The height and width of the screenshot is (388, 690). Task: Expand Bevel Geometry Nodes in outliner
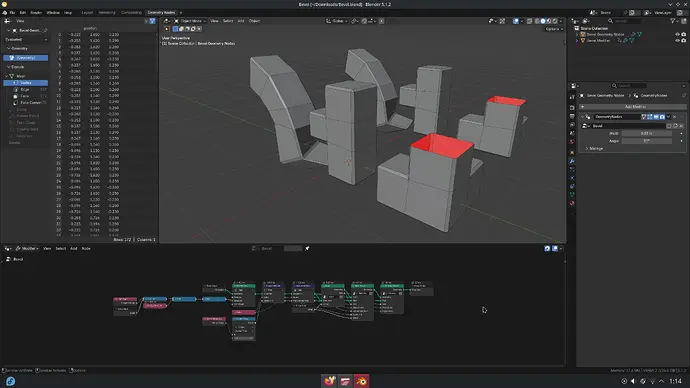click(x=577, y=34)
